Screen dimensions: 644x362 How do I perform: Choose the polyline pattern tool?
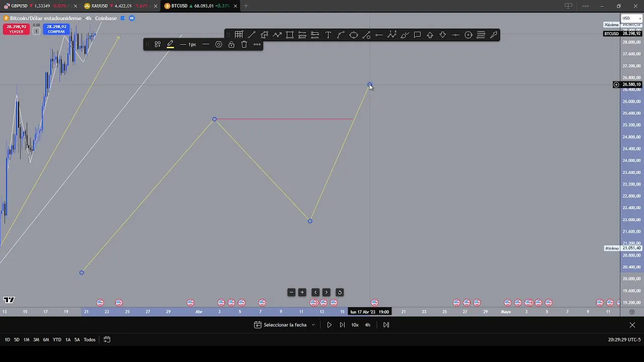click(264, 35)
